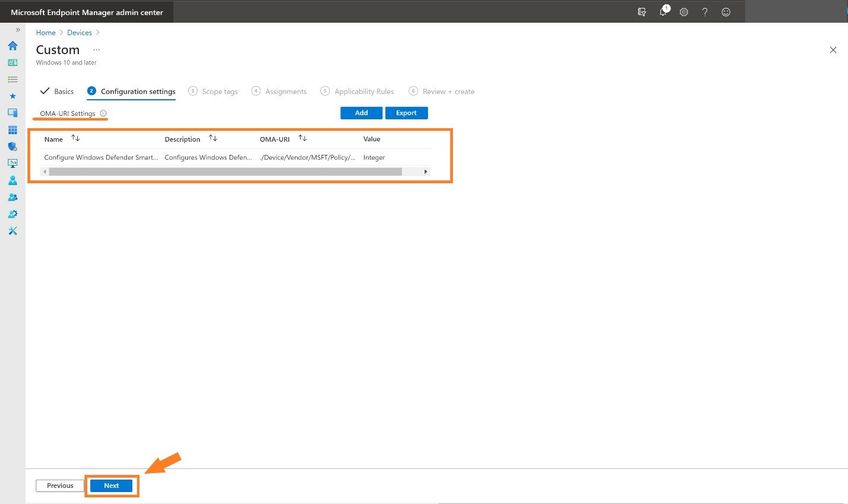Close the Custom profile pane
The height and width of the screenshot is (504, 848).
coord(833,50)
